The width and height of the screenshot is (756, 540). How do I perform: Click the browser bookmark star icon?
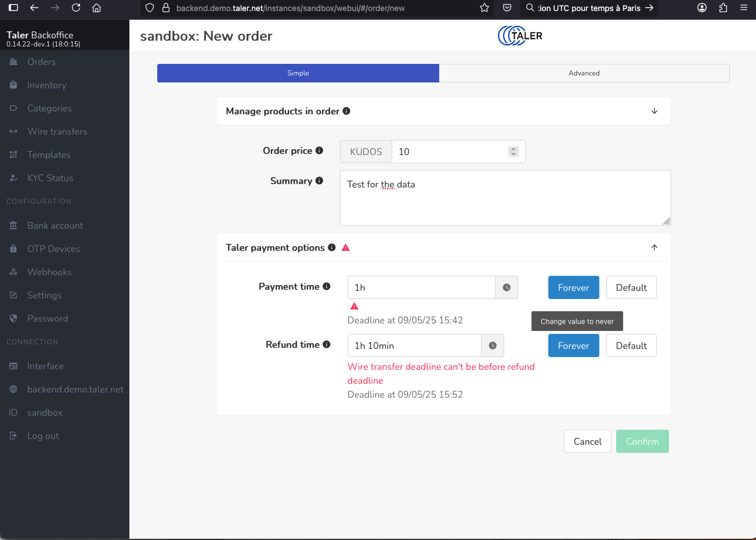pyautogui.click(x=484, y=8)
